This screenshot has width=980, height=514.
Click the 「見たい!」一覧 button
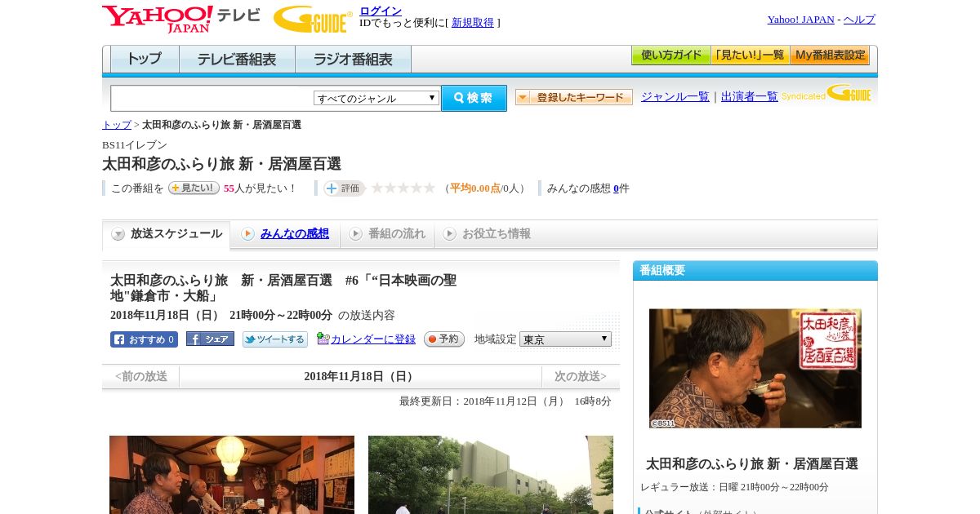751,55
